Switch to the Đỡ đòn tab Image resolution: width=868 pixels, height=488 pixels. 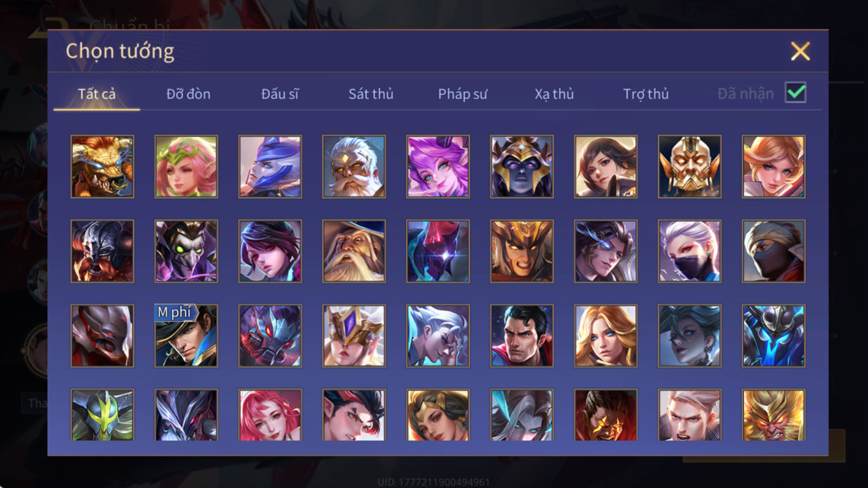point(188,94)
